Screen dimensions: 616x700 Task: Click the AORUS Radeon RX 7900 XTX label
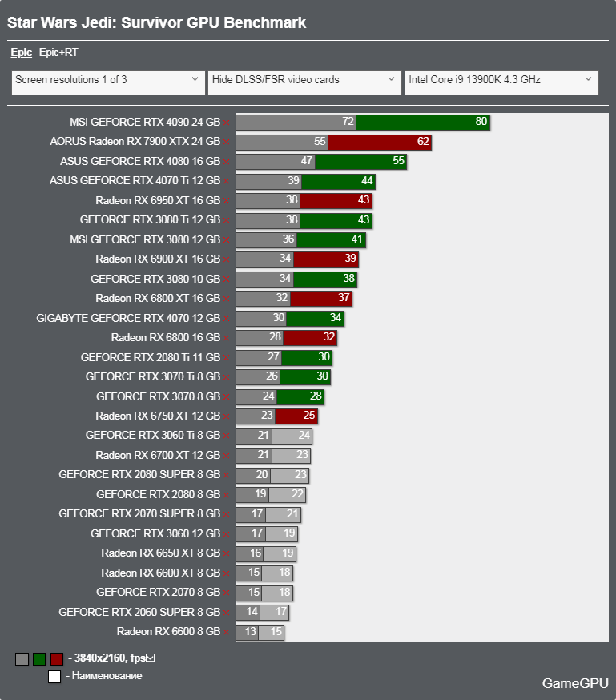point(135,141)
